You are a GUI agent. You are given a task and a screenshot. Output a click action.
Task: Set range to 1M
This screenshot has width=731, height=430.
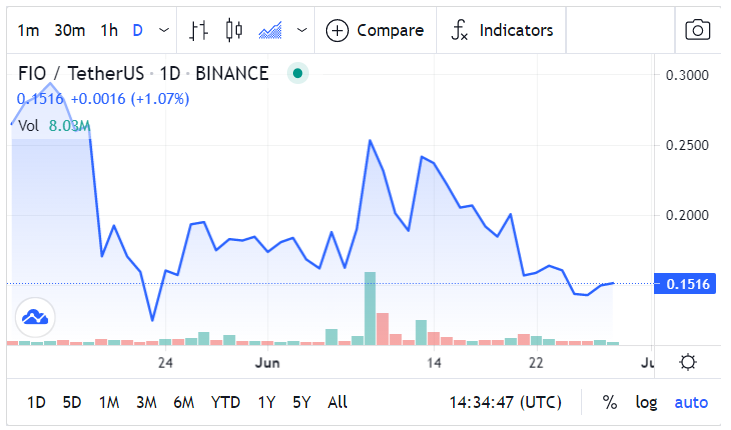[x=109, y=402]
